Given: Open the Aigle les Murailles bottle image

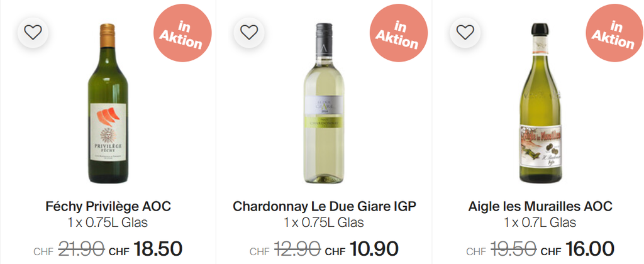Looking at the screenshot, I should click(x=540, y=104).
